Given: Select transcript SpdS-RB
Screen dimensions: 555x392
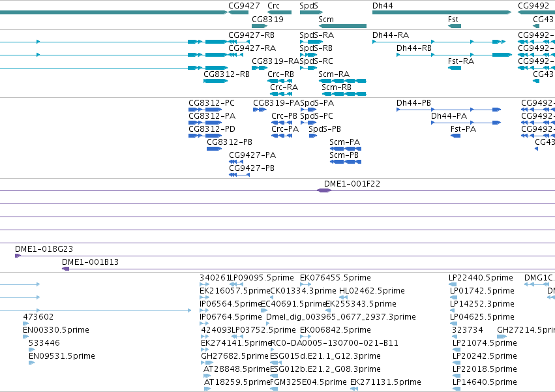Looking at the screenshot, I should [x=308, y=55].
